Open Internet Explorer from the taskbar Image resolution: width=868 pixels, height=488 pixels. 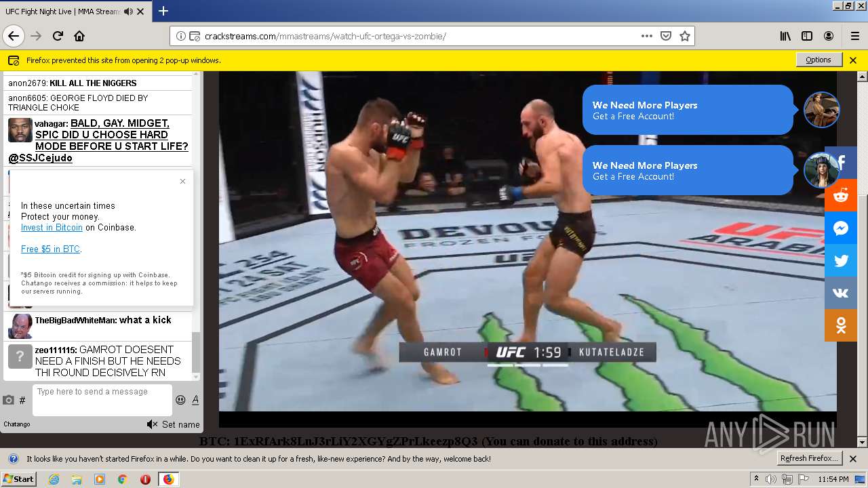click(x=54, y=479)
